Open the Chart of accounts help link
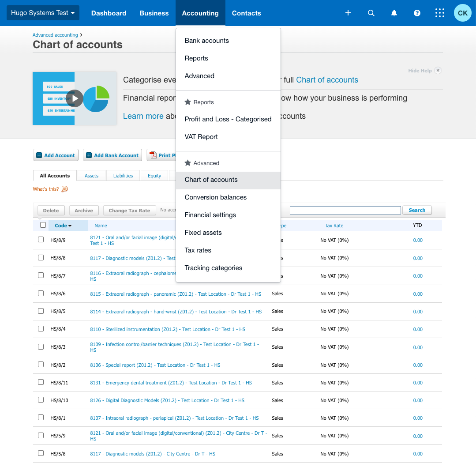Image resolution: width=476 pixels, height=463 pixels. (x=327, y=80)
